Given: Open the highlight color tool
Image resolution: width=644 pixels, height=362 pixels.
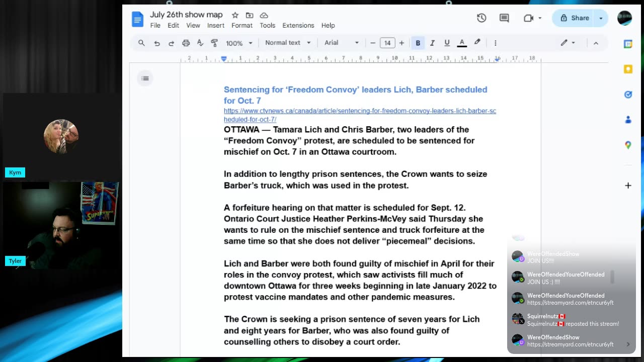Looking at the screenshot, I should [477, 43].
